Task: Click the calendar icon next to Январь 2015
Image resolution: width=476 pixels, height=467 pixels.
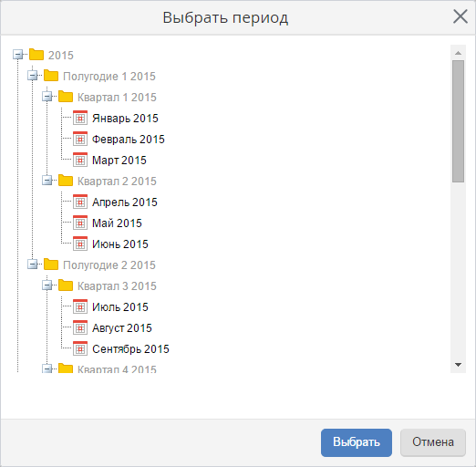Action: tap(80, 118)
